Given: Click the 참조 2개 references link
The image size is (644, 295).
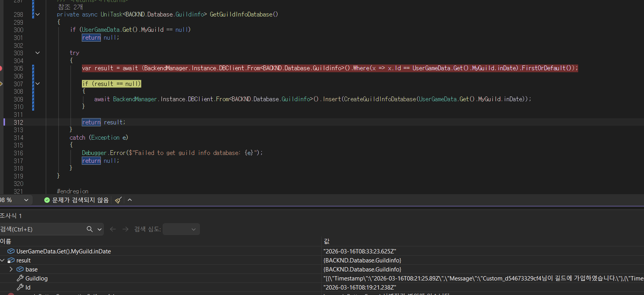Looking at the screenshot, I should coord(70,7).
